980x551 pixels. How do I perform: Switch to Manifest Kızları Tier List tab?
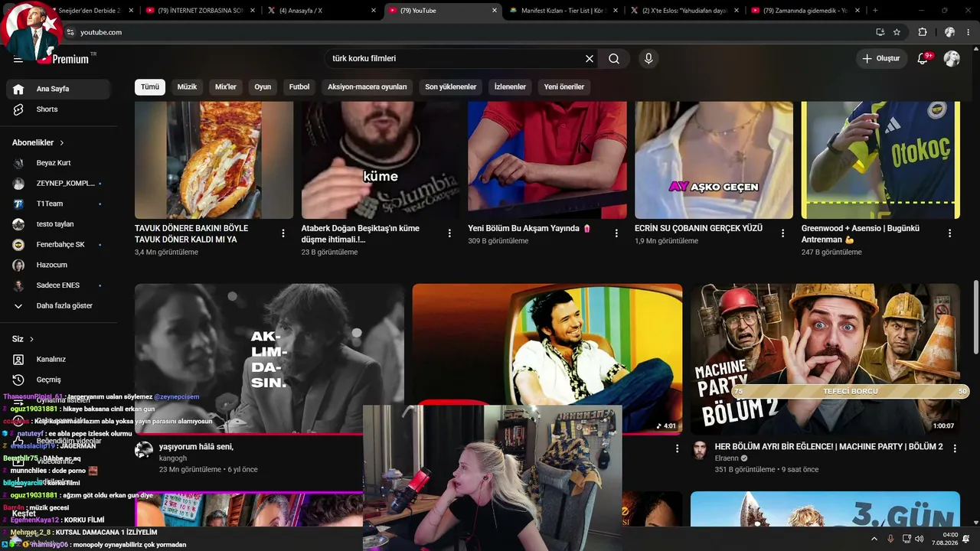click(564, 11)
